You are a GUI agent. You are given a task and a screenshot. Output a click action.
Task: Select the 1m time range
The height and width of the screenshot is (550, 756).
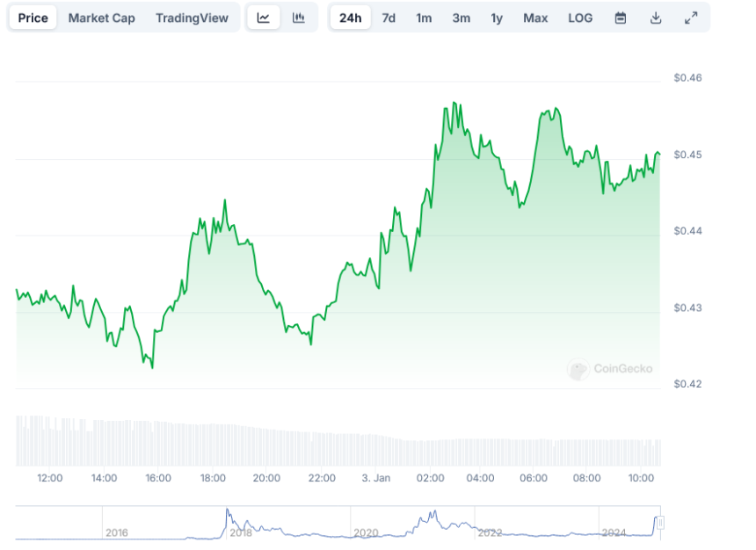point(424,18)
